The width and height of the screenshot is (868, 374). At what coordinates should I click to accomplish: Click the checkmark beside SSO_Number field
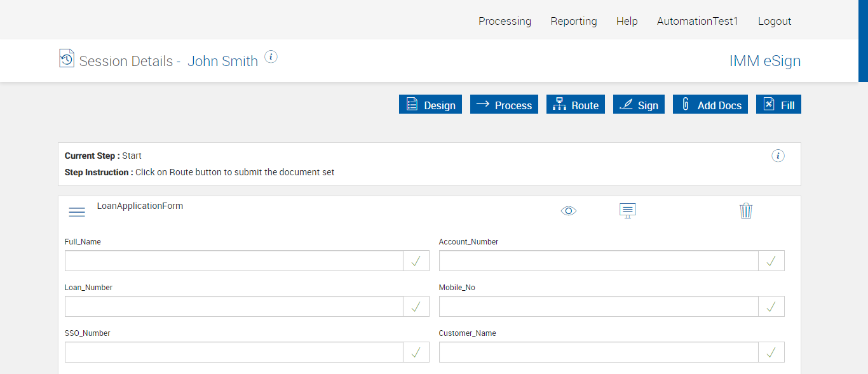(x=416, y=352)
